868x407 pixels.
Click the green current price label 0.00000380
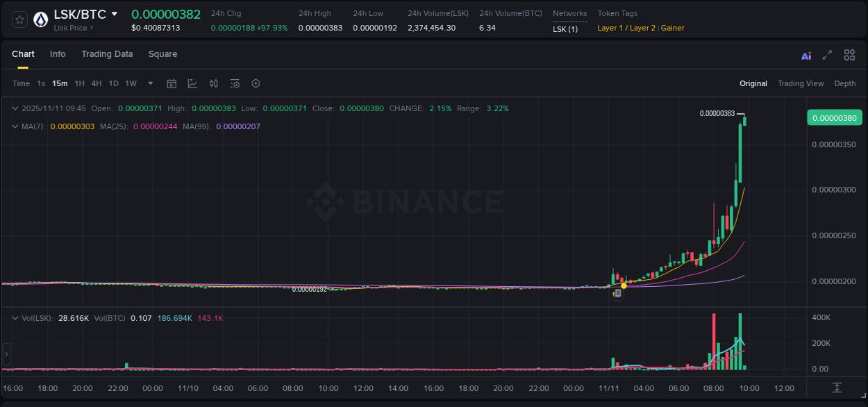pyautogui.click(x=835, y=118)
